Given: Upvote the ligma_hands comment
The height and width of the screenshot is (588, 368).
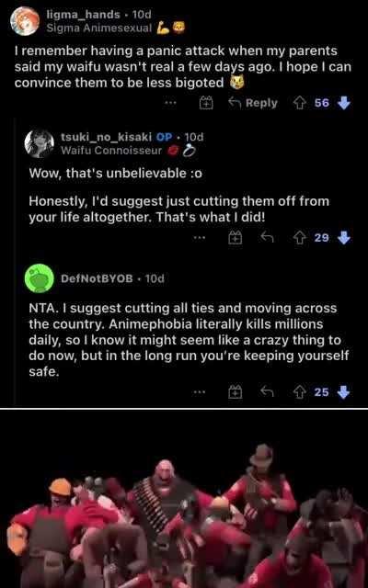Looking at the screenshot, I should [300, 103].
